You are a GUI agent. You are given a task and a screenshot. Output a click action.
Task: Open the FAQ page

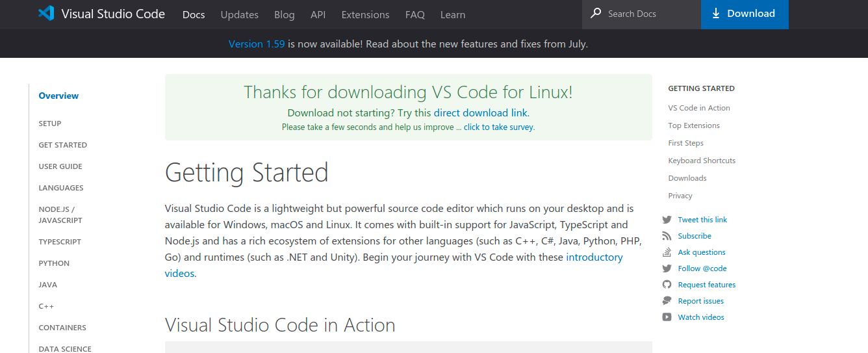coord(415,14)
